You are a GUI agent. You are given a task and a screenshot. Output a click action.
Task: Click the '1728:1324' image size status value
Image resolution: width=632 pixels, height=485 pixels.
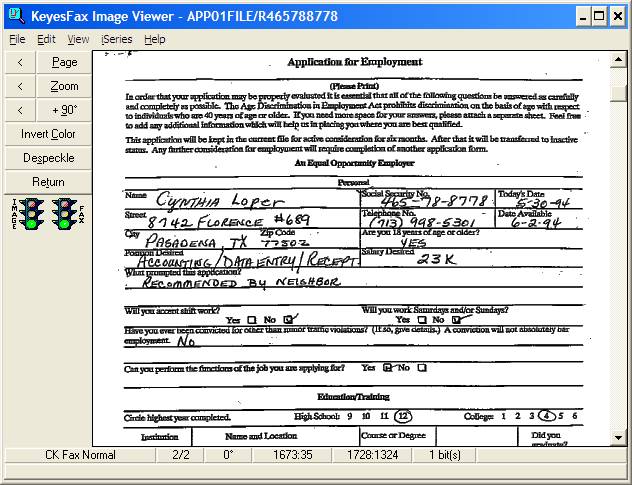pos(373,455)
